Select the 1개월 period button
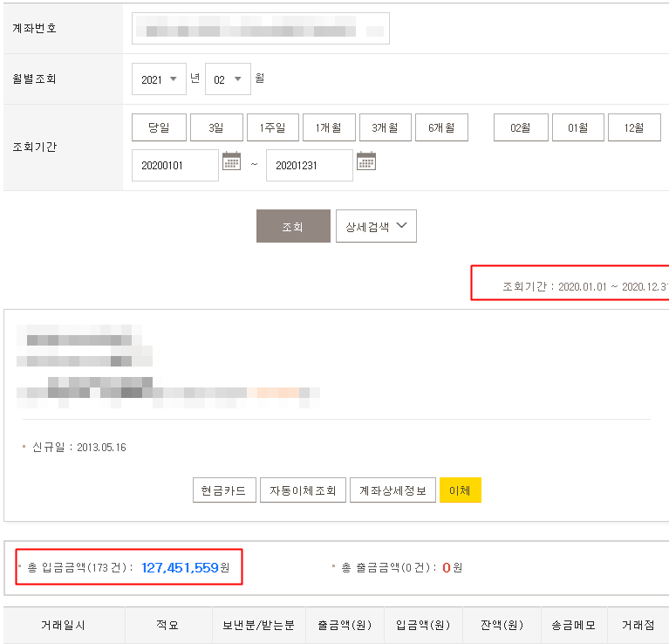Image resolution: width=669 pixels, height=644 pixels. point(329,127)
